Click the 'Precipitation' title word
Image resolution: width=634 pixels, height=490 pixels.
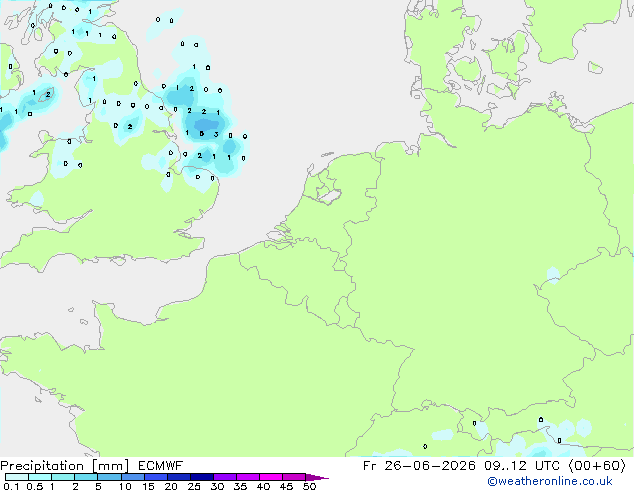42,466
